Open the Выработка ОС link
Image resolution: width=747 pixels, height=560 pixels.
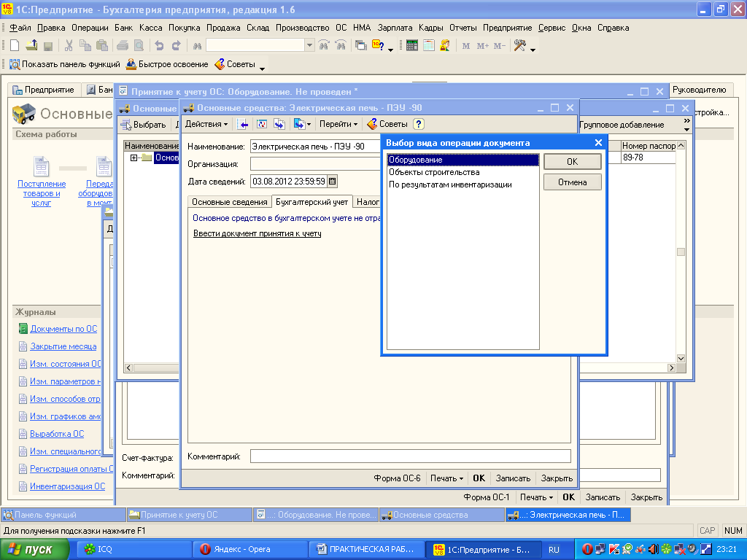click(57, 434)
